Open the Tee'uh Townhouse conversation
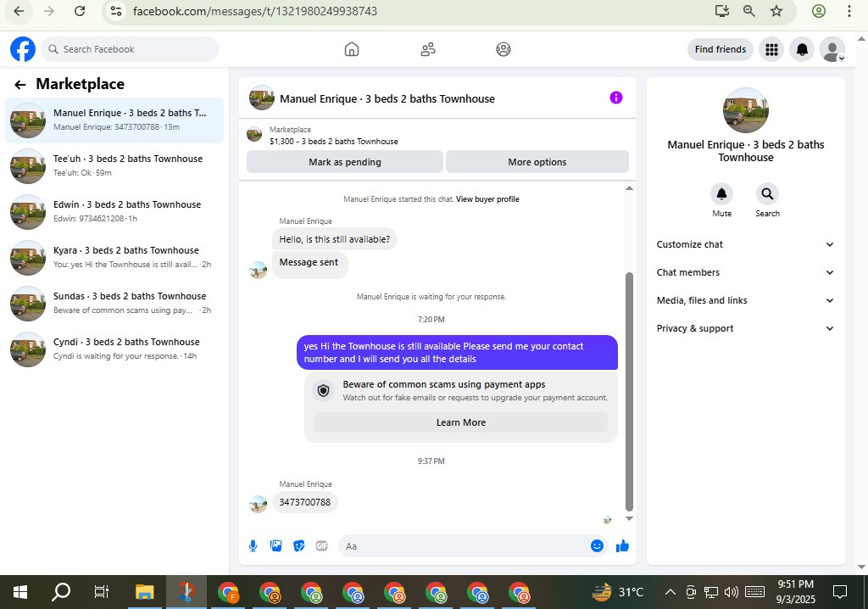The image size is (868, 609). (114, 165)
